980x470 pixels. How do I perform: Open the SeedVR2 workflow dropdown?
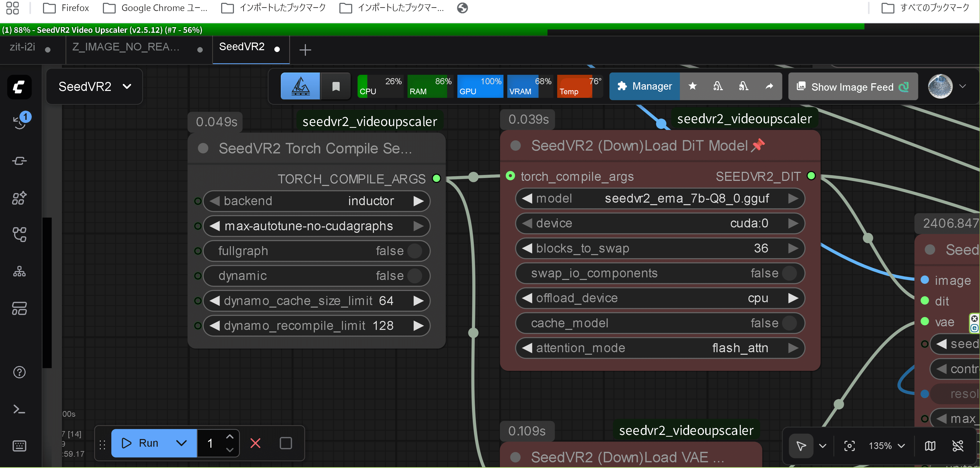tap(94, 86)
